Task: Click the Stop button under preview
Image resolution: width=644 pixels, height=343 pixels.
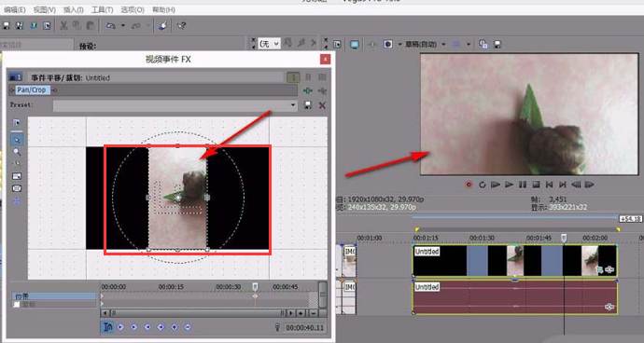Action: pos(536,185)
